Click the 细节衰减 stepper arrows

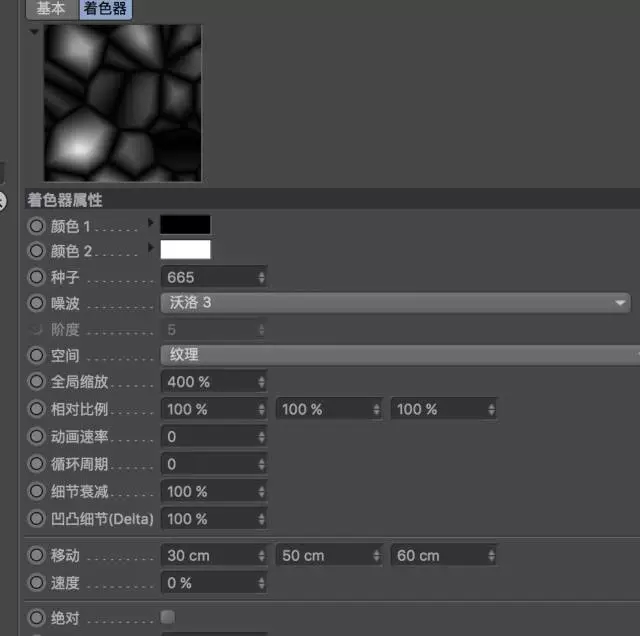tap(261, 491)
